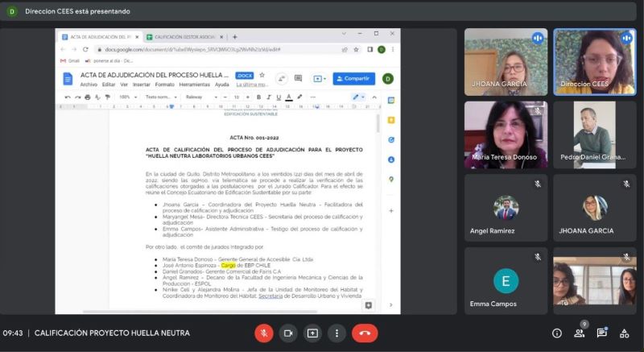Open the text color picker

(x=289, y=97)
